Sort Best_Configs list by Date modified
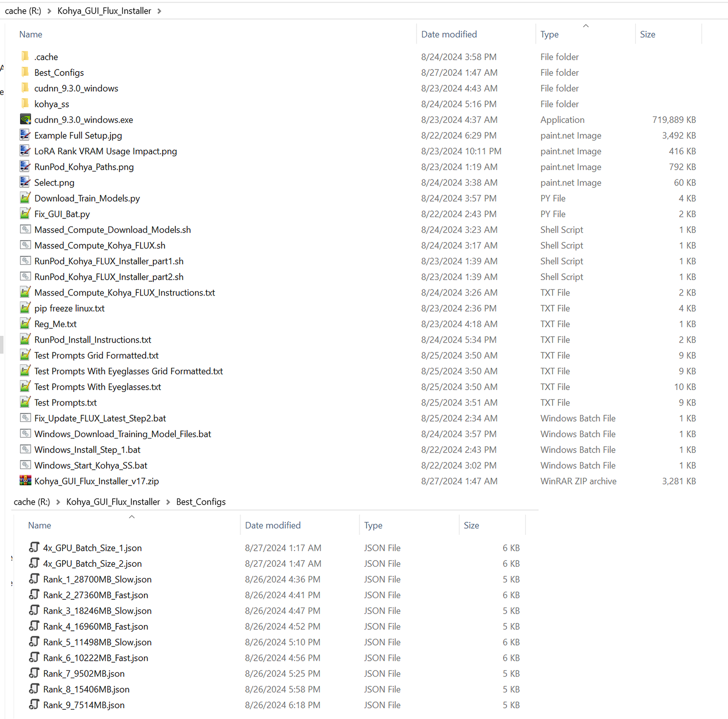 click(273, 525)
